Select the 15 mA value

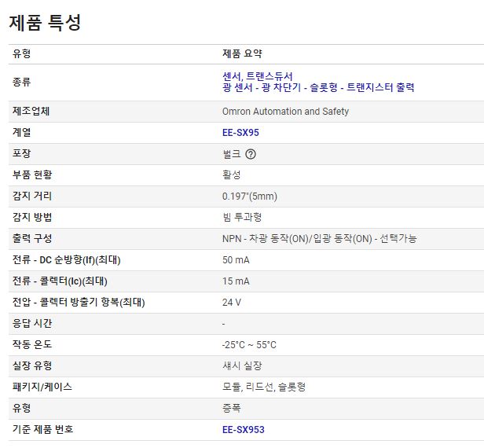[236, 281]
